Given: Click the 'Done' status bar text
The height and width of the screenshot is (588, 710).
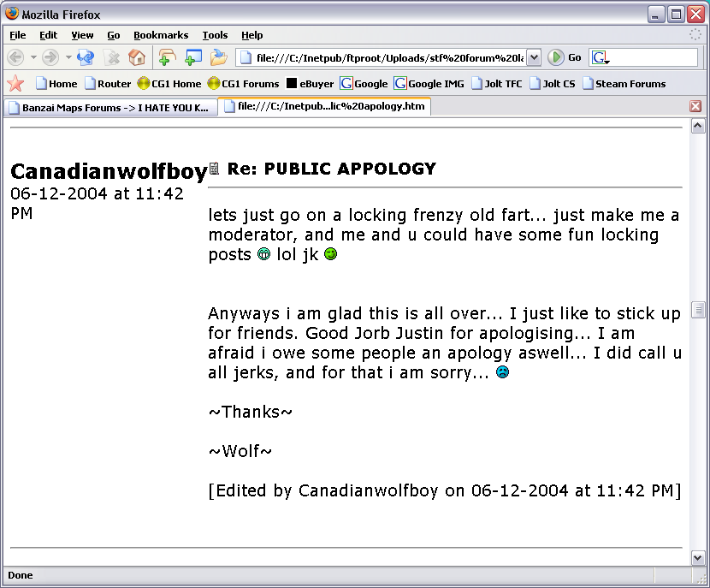Looking at the screenshot, I should 21,575.
